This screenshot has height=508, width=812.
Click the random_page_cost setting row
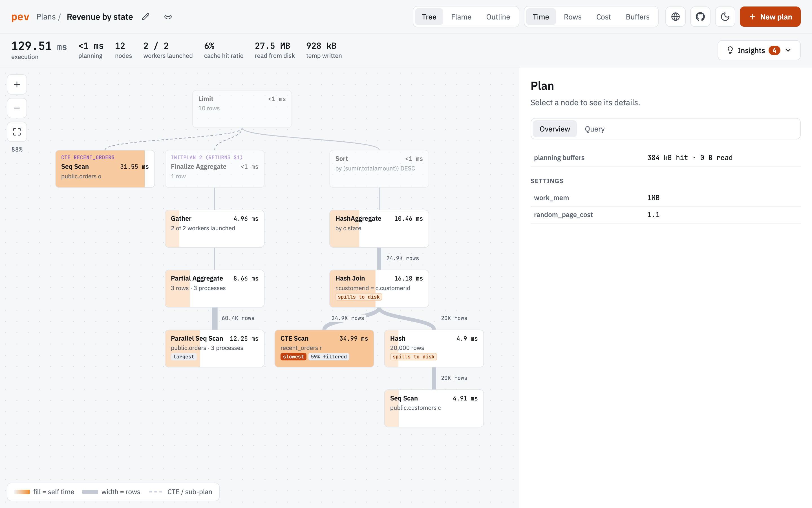[x=665, y=215]
